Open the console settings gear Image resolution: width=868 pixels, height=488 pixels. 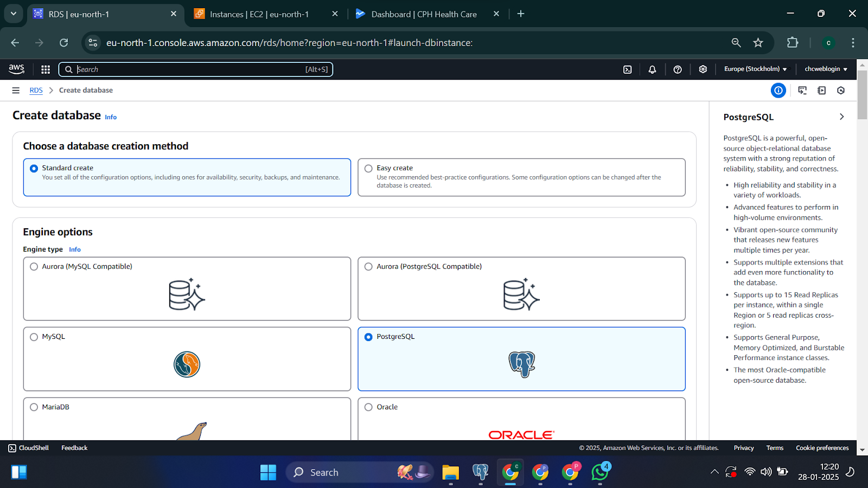pyautogui.click(x=703, y=69)
